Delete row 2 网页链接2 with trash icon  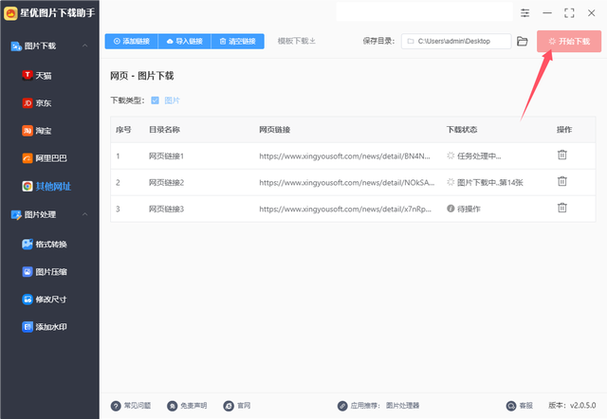point(562,181)
